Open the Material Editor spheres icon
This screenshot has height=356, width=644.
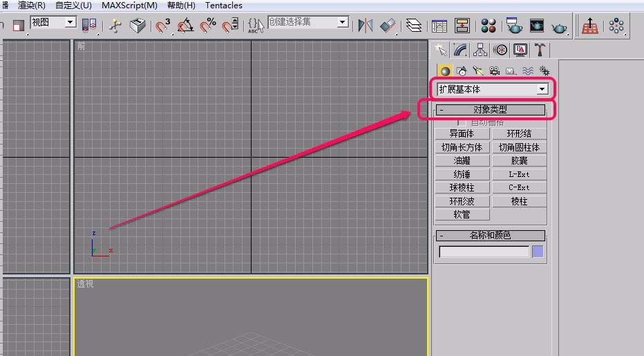pyautogui.click(x=489, y=26)
